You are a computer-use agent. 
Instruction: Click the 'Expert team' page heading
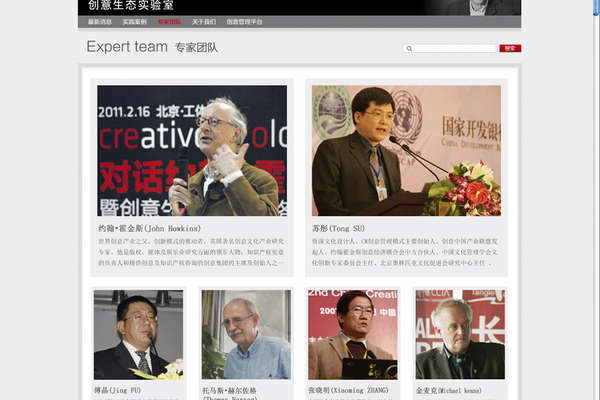127,47
